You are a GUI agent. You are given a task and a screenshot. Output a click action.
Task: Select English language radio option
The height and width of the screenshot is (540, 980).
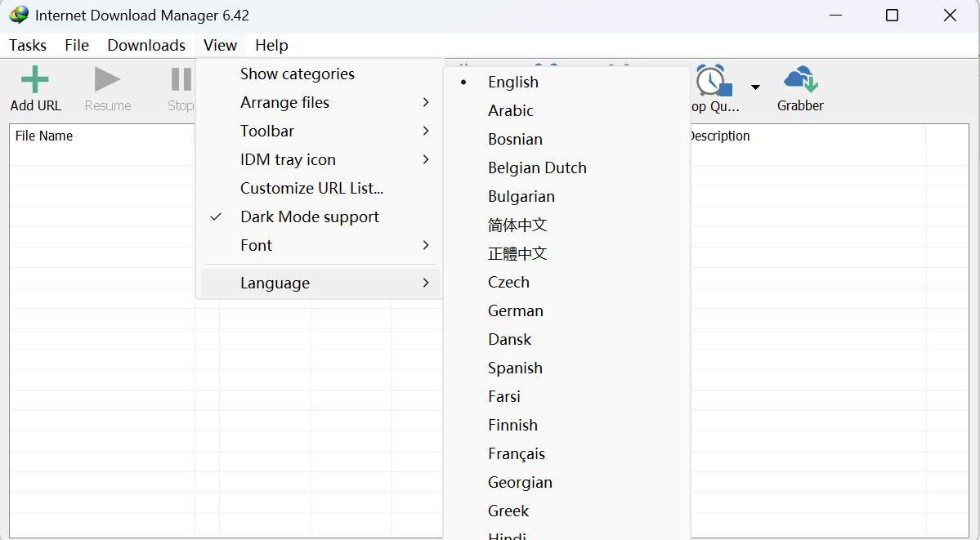566,82
